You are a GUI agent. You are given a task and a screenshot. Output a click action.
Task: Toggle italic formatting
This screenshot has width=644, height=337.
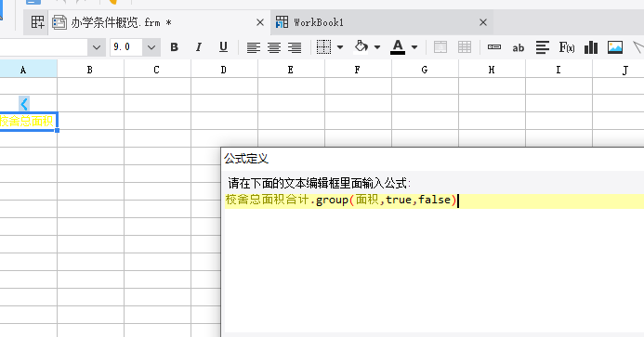point(199,47)
